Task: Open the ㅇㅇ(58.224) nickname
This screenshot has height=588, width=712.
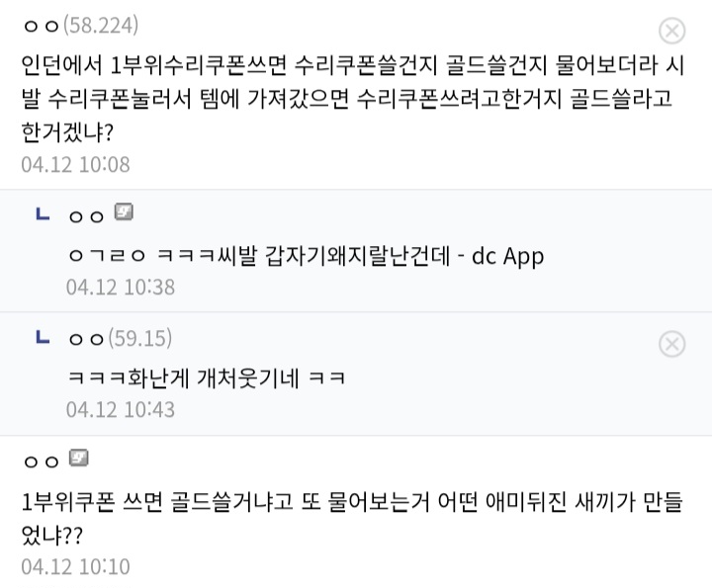Action: click(x=80, y=24)
